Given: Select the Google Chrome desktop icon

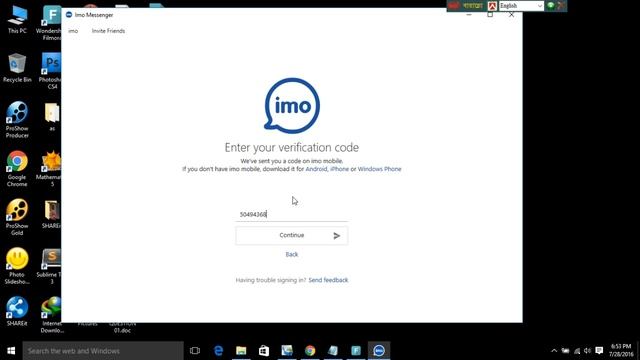Looking at the screenshot, I should pyautogui.click(x=17, y=169).
